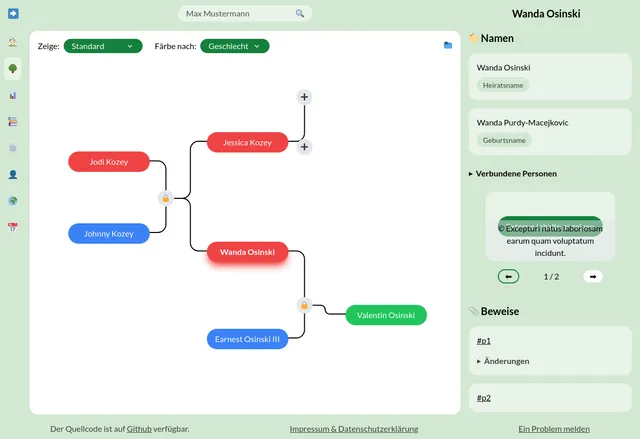Open the person profile sidebar icon

tap(13, 174)
